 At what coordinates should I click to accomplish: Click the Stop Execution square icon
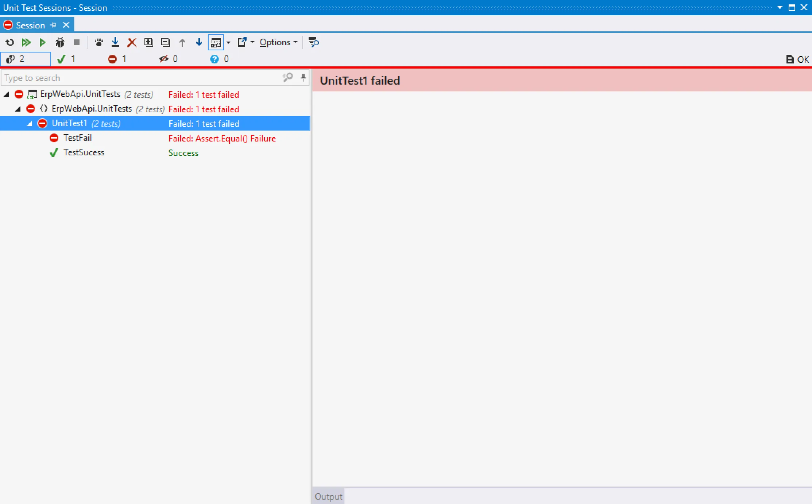pos(76,42)
